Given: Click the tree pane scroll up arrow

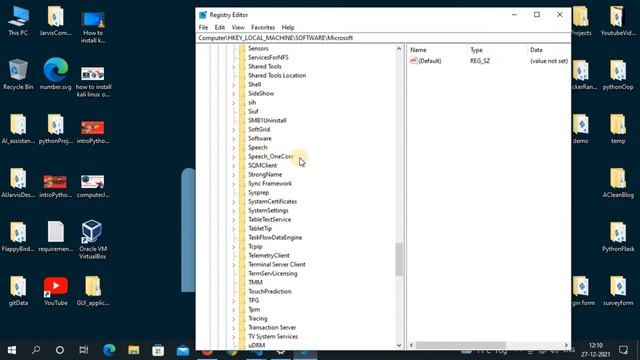Looking at the screenshot, I should 399,49.
